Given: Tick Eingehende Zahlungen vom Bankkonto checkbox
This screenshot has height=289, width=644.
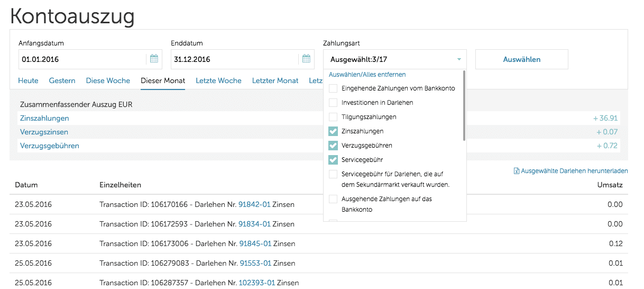Looking at the screenshot, I should pos(333,88).
